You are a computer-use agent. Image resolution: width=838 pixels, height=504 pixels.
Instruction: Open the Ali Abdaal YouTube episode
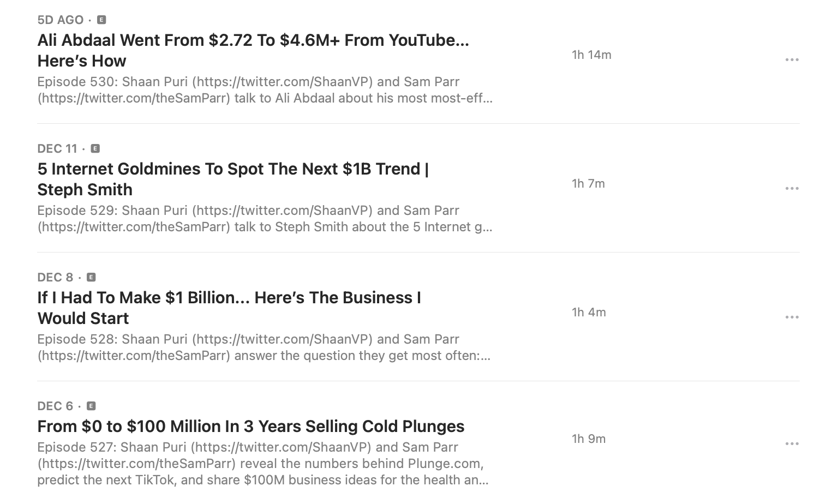click(253, 50)
